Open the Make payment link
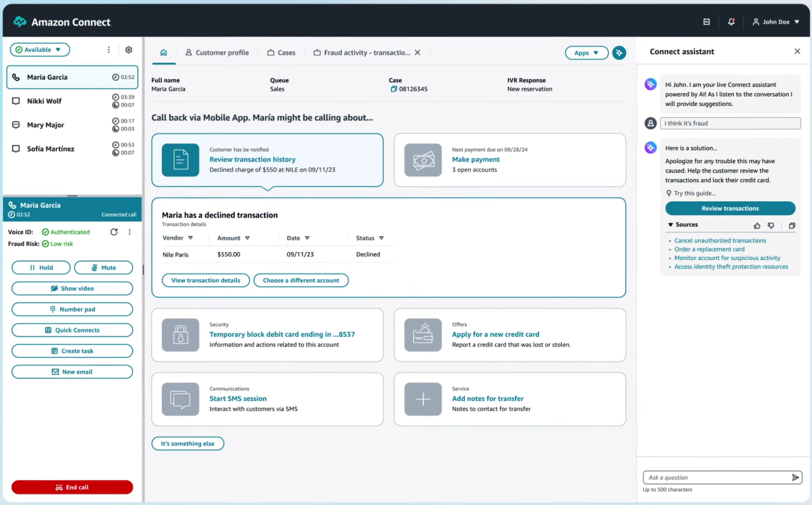Viewport: 812px width, 505px height. (476, 160)
